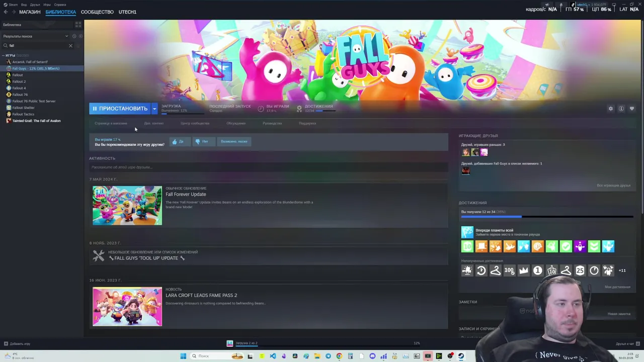Image resolution: width=644 pixels, height=362 pixels.
Task: Go to СООБЩЕСТВО tab
Action: [97, 12]
